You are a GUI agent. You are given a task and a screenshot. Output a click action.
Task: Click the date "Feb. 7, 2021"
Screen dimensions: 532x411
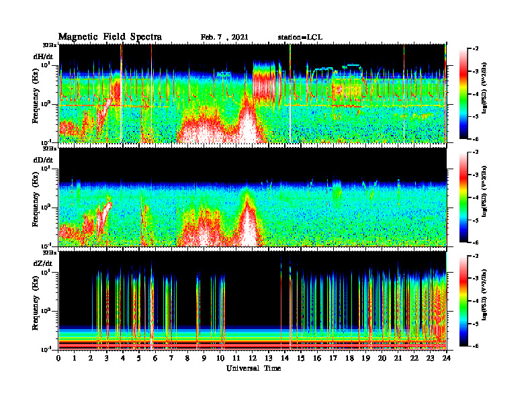point(224,38)
